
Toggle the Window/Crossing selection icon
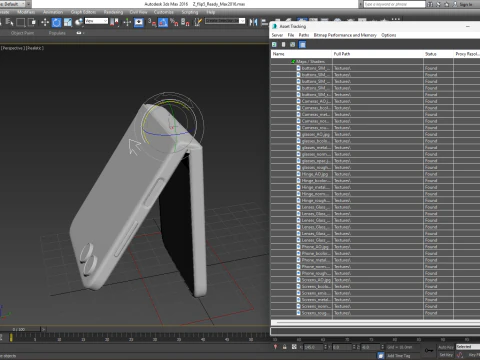tap(32, 22)
